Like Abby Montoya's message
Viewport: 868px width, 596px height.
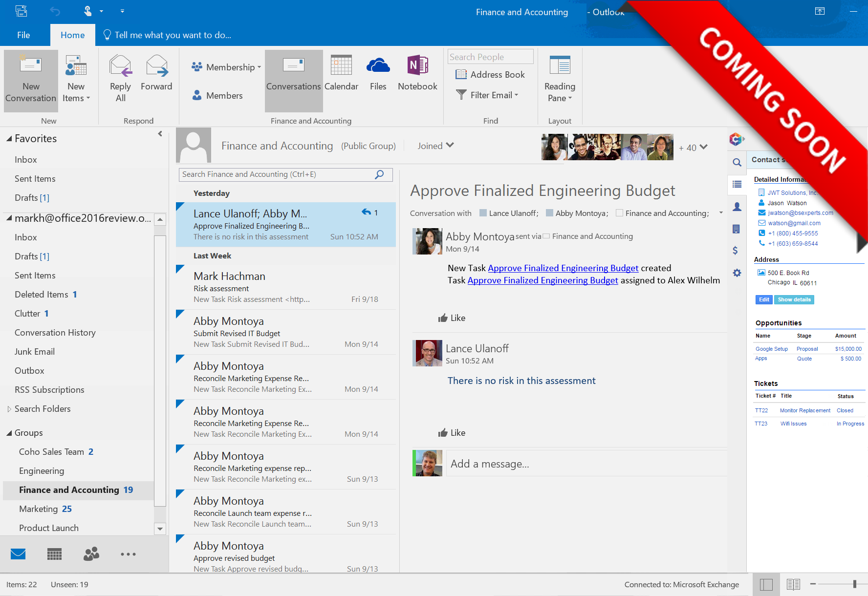[x=452, y=318]
